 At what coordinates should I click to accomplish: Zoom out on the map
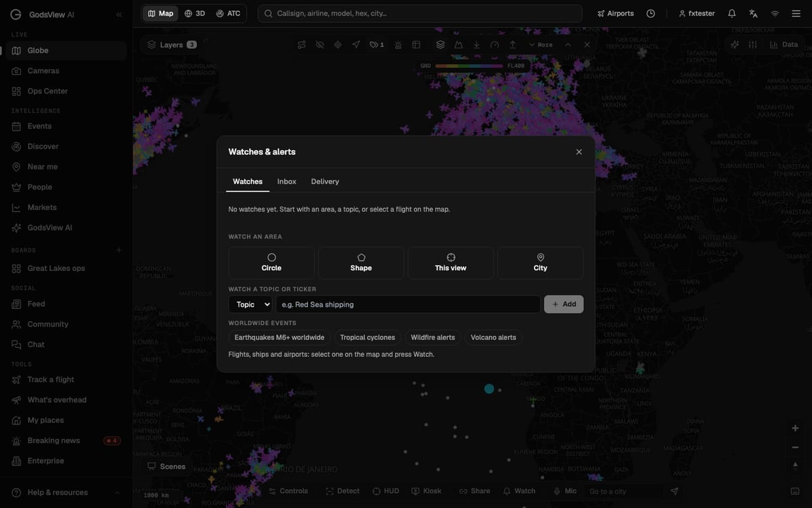pos(796,447)
